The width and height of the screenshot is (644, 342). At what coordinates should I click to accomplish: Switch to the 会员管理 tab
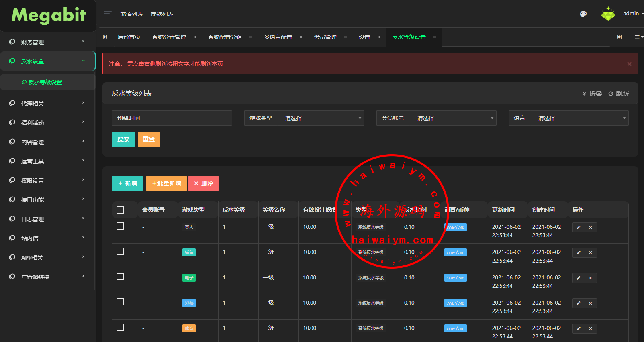coord(325,37)
